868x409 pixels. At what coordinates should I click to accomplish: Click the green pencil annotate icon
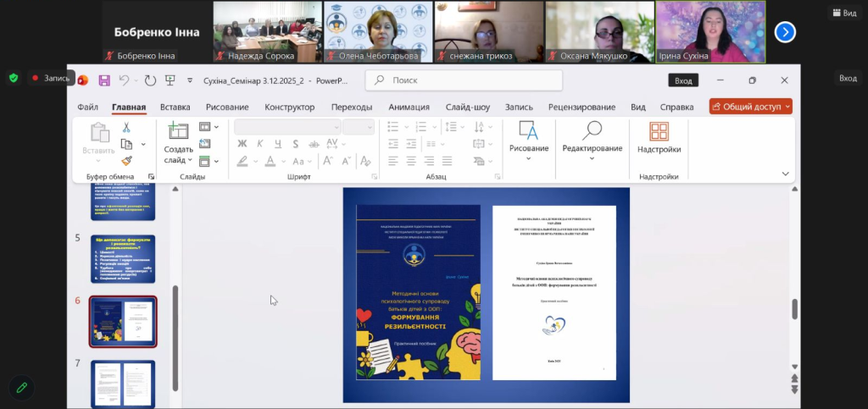[21, 388]
